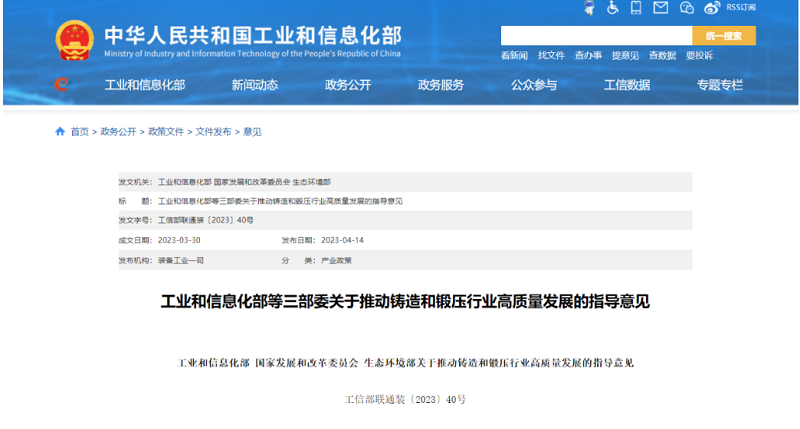Go to 政务服务 in navigation bar
The height and width of the screenshot is (429, 800).
click(x=440, y=85)
